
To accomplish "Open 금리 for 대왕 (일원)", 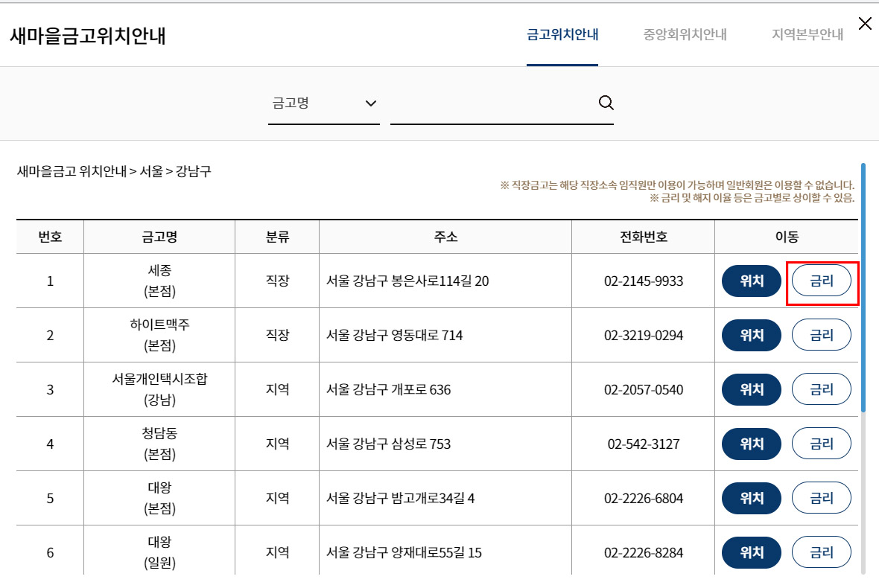I will pos(821,553).
